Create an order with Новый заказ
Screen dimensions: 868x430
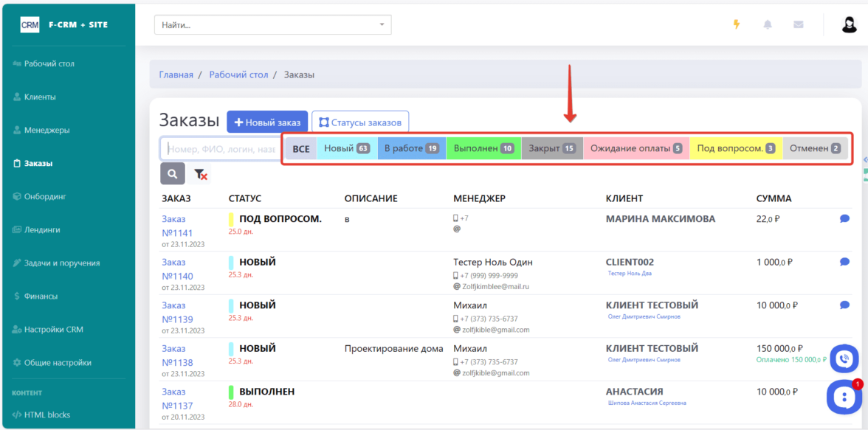tap(267, 122)
